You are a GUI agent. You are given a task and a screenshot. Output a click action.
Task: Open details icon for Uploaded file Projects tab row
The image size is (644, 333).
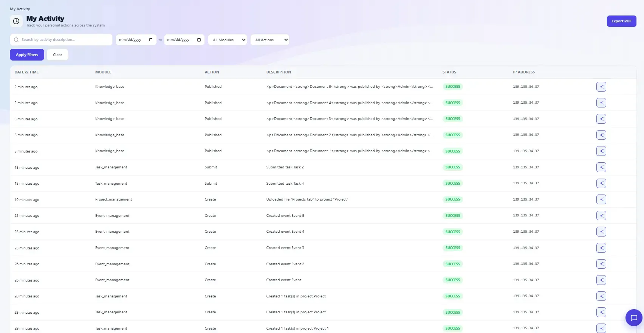pos(601,199)
